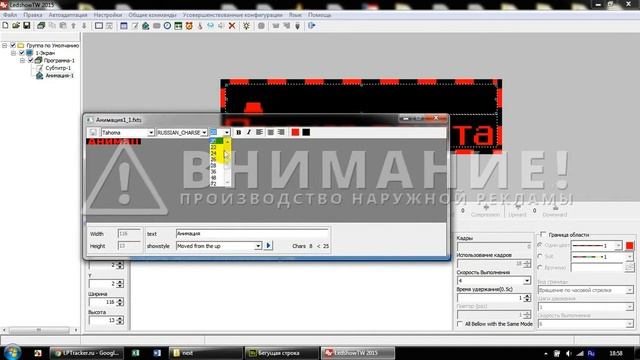This screenshot has width=640, height=360.
Task: Open the RUSSIAN_CHARSET dropdown
Action: (x=204, y=133)
